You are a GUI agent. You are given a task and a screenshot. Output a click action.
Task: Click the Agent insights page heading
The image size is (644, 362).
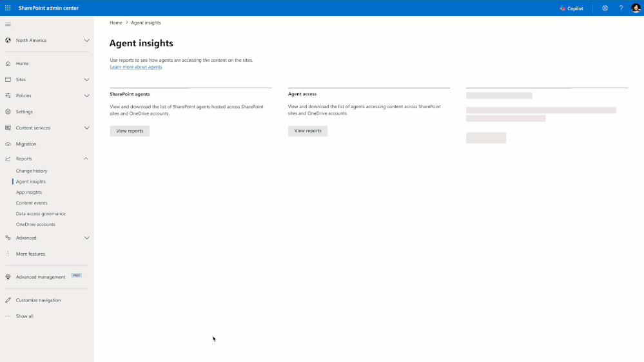[141, 43]
